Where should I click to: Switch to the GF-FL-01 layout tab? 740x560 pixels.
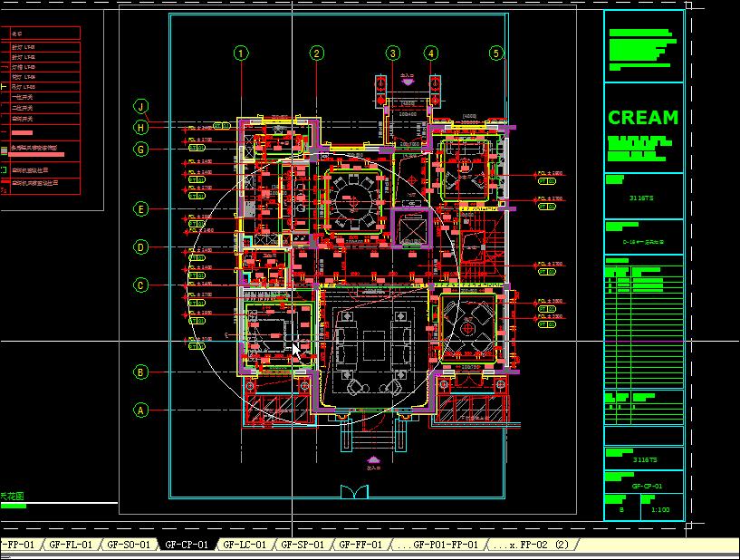(71, 545)
